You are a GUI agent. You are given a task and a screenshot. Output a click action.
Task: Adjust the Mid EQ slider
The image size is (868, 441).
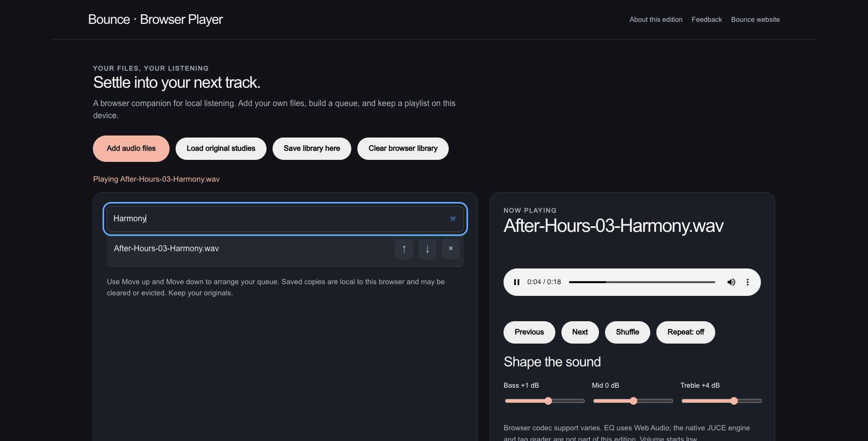[x=633, y=401]
